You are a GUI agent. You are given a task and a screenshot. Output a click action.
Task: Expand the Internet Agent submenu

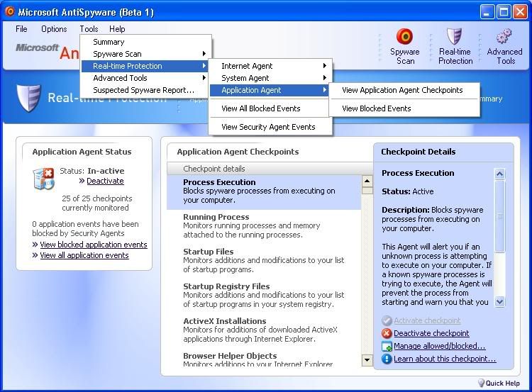click(270, 66)
